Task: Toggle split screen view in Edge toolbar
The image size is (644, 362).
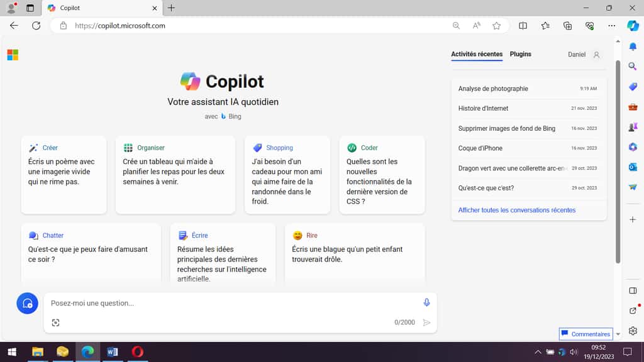Action: coord(523,26)
